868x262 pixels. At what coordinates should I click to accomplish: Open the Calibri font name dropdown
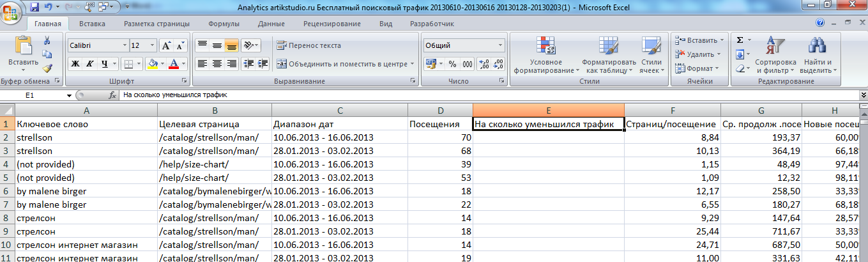(124, 46)
